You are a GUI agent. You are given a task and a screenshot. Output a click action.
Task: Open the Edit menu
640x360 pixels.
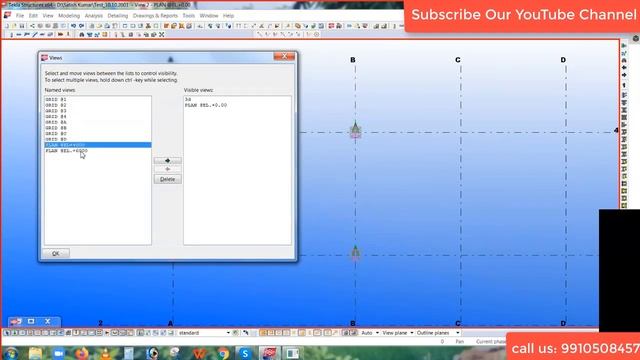(33, 16)
